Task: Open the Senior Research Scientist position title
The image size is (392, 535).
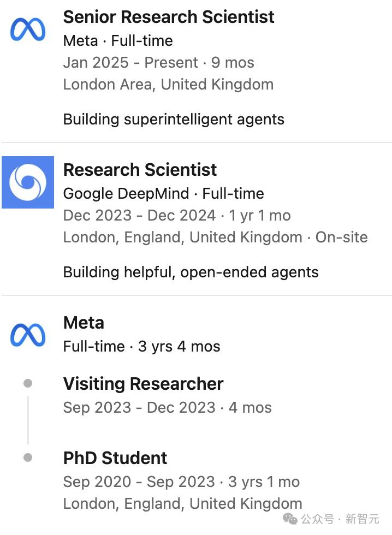Action: point(169,17)
